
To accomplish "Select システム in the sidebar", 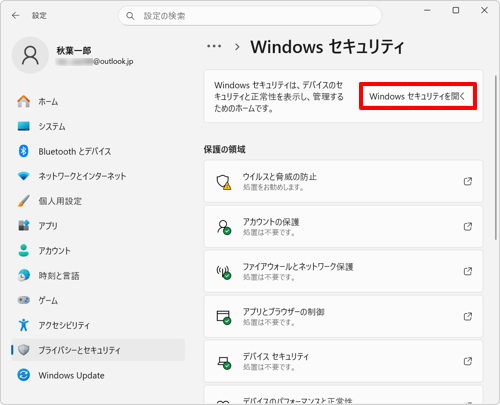I will pyautogui.click(x=98, y=126).
